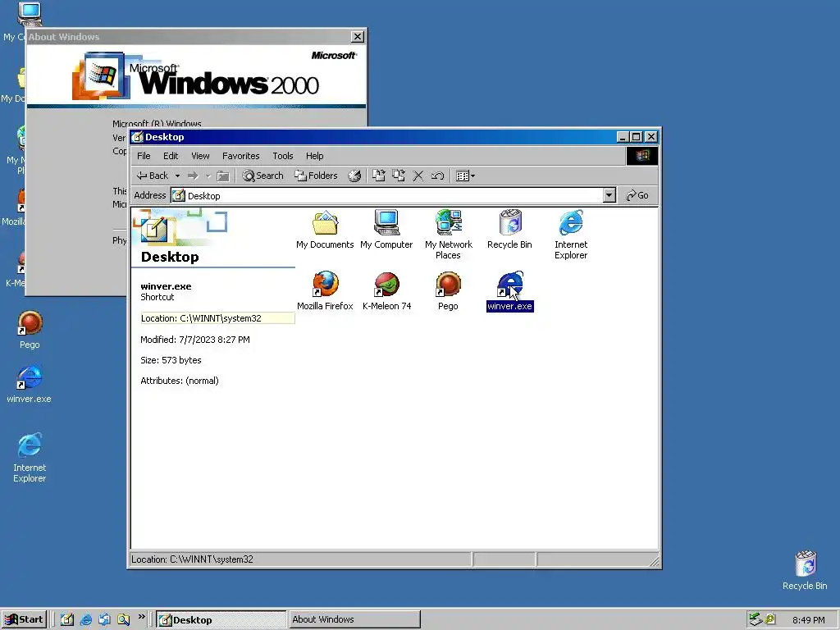
Task: Switch to About Windows taskbar button
Action: pyautogui.click(x=354, y=619)
